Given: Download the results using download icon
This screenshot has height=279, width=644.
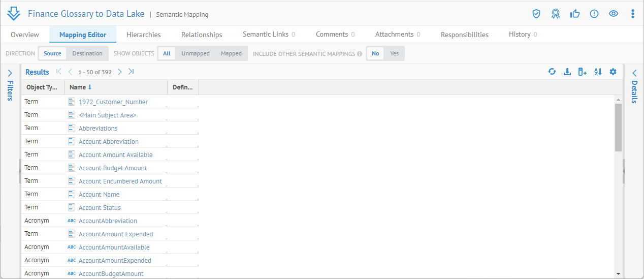Looking at the screenshot, I should pyautogui.click(x=567, y=72).
